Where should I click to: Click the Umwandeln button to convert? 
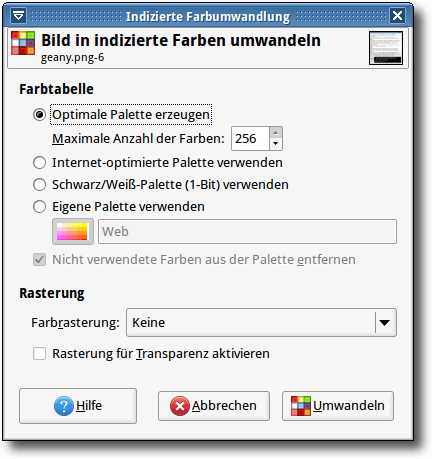coord(338,406)
